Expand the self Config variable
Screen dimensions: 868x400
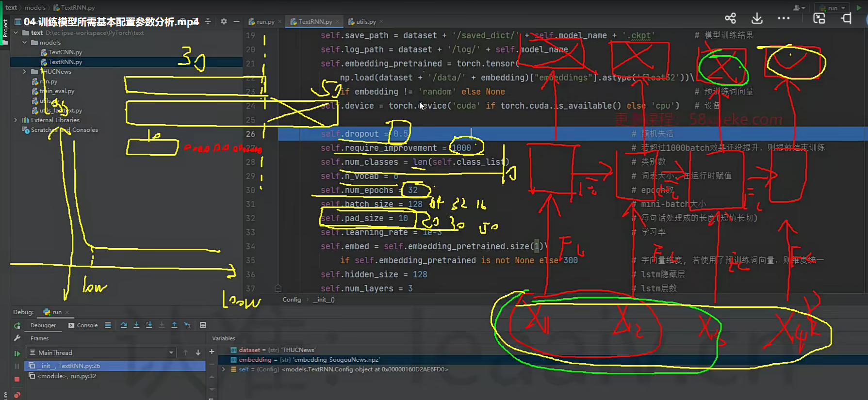click(x=223, y=369)
